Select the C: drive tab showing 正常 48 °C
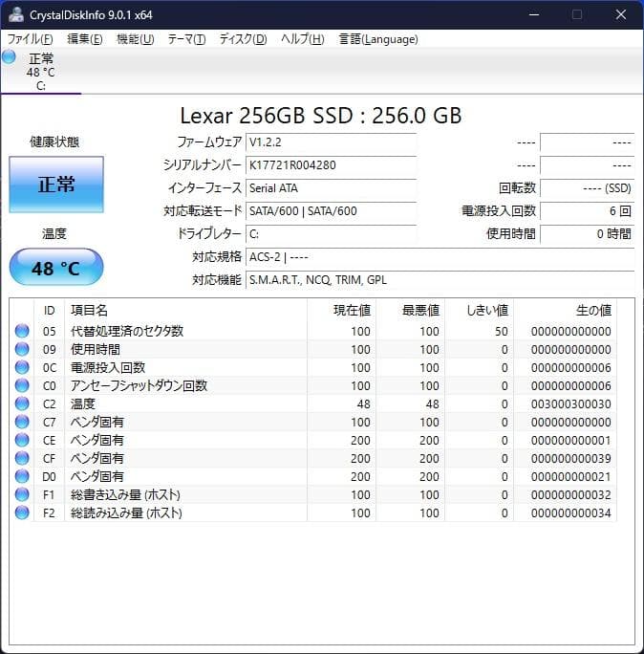 (x=41, y=71)
